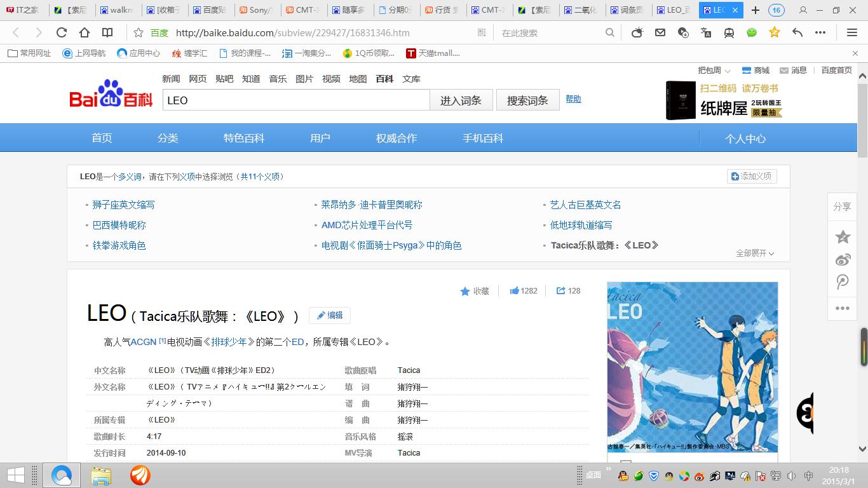This screenshot has width=868, height=488.
Task: Open the user account icon in title bar
Action: [803, 10]
